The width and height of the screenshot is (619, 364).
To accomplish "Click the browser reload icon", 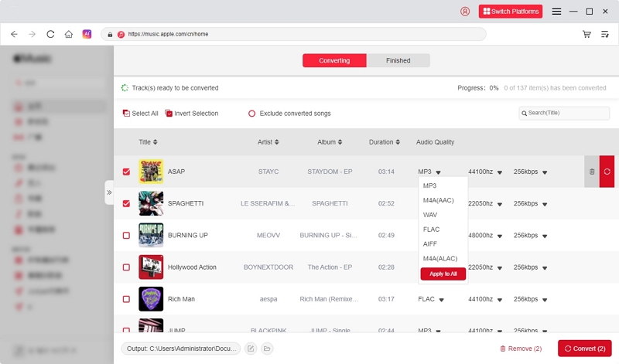I will 50,34.
